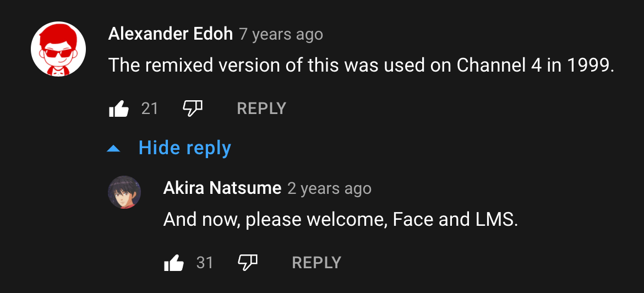Image resolution: width=644 pixels, height=293 pixels.
Task: Like Alexander Edoh's comment with thumbs up
Action: [119, 109]
